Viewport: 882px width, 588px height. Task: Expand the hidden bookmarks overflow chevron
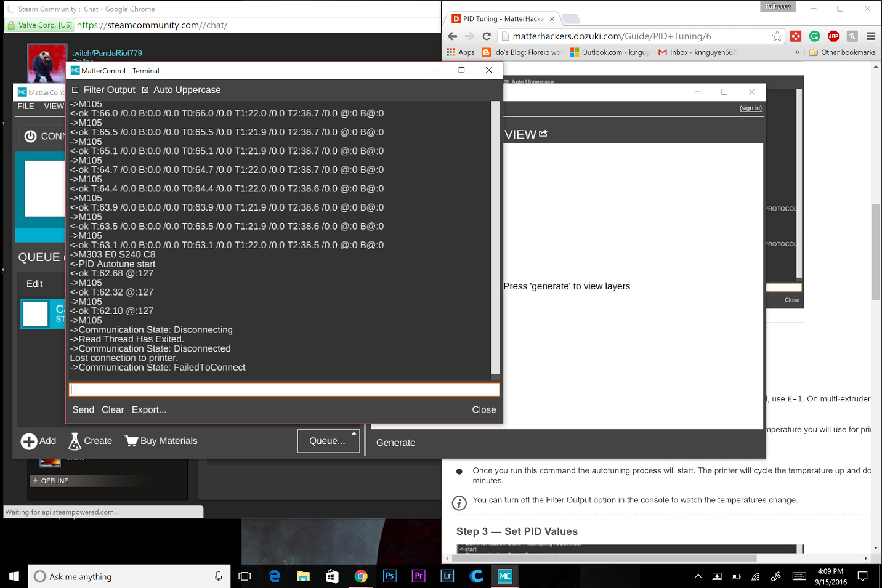[x=797, y=52]
